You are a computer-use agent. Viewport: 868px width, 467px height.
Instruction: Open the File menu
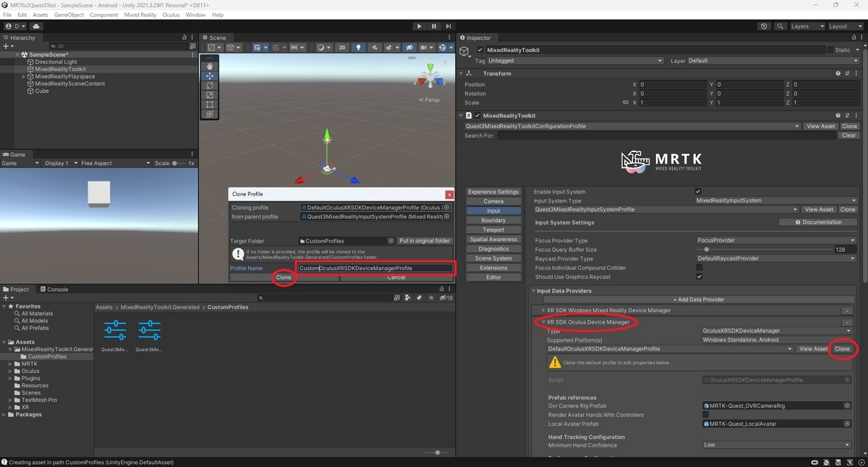(x=7, y=14)
